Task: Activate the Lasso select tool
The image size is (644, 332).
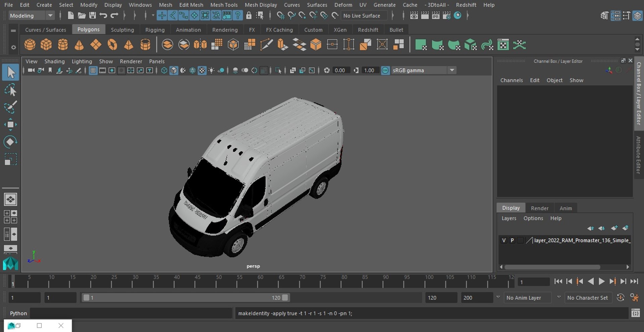Action: pos(10,90)
